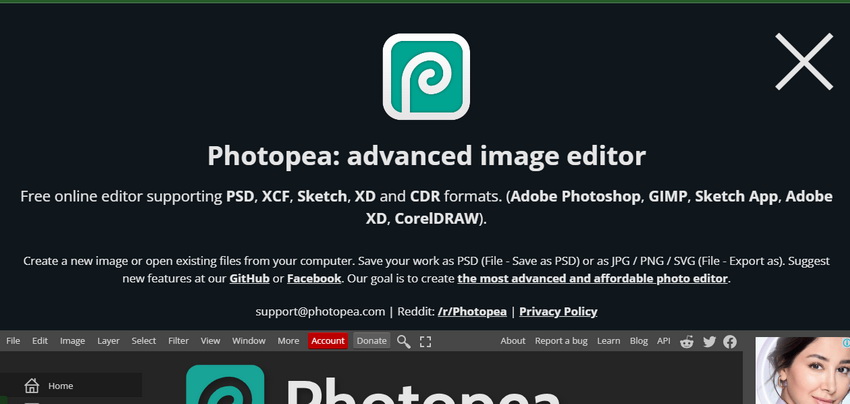Open Photopea Reddit icon in menu bar

[687, 341]
